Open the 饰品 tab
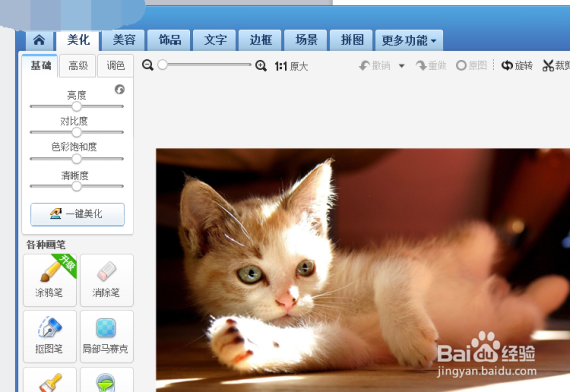The image size is (570, 392). click(169, 40)
